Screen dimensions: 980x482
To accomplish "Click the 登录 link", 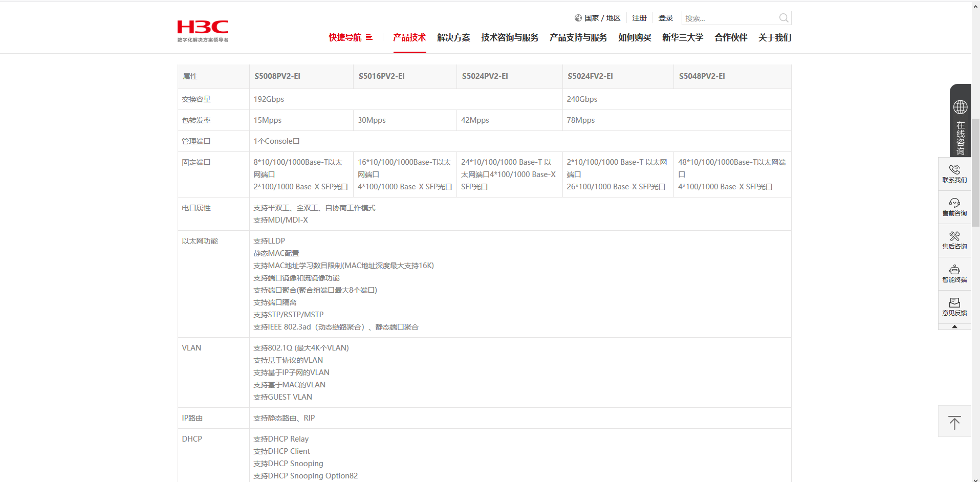I will (x=665, y=18).
